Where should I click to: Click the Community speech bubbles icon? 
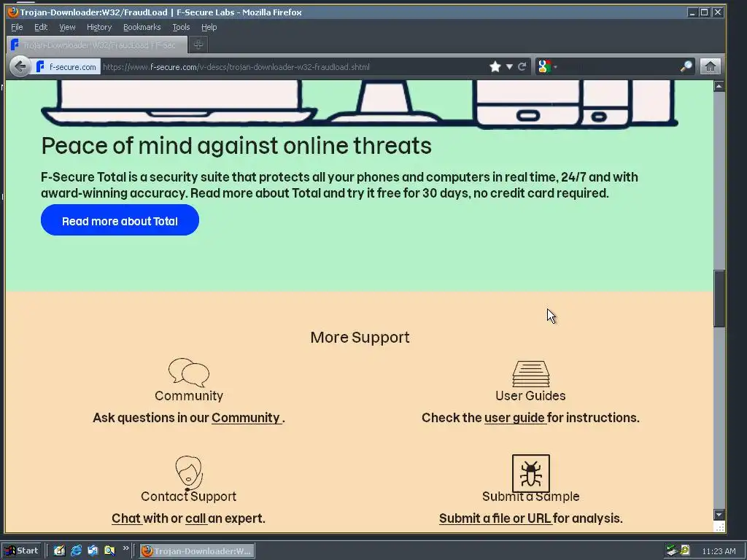pyautogui.click(x=189, y=372)
